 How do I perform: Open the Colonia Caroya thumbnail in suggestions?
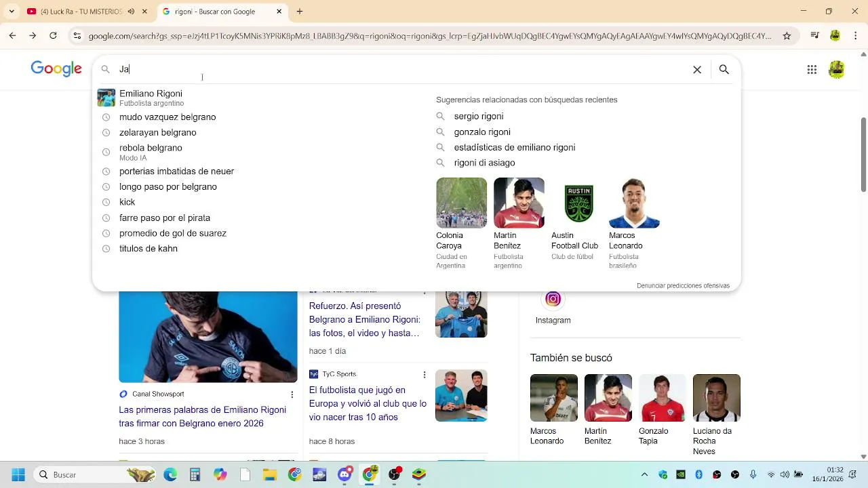[x=461, y=203]
